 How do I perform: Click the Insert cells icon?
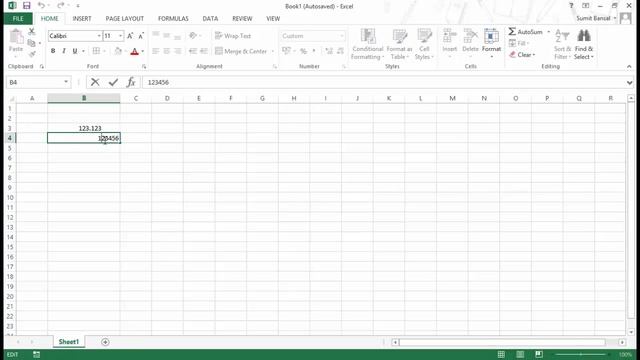[449, 36]
